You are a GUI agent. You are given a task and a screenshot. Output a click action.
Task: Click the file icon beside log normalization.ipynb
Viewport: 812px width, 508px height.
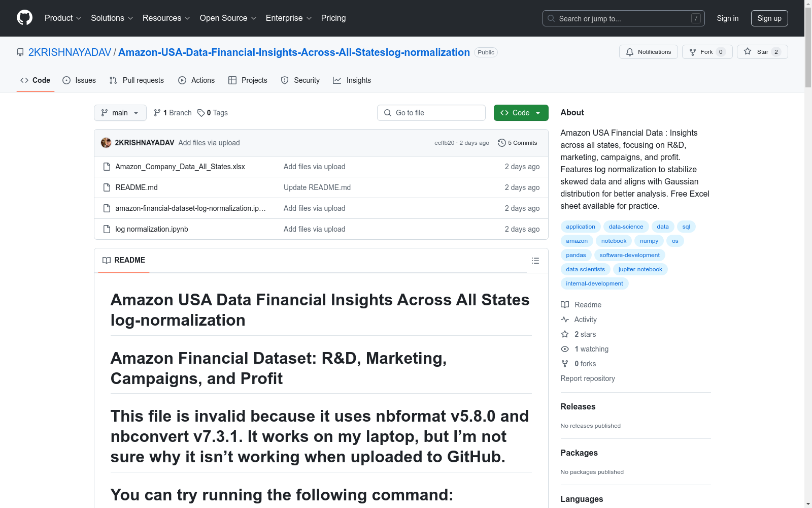point(107,229)
